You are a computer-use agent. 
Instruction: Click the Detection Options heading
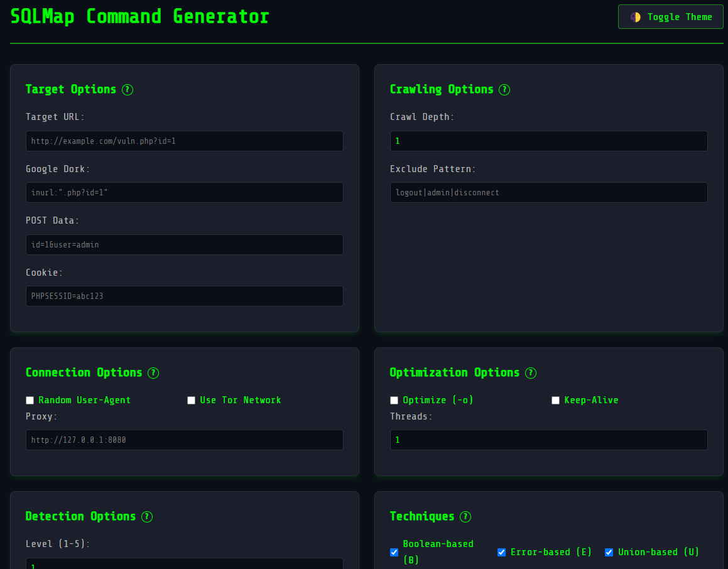pos(80,516)
